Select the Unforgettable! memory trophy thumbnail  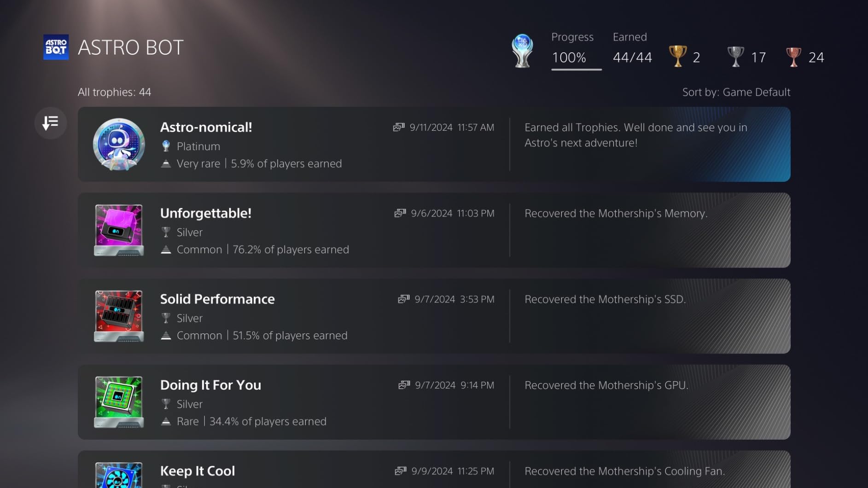pos(119,230)
